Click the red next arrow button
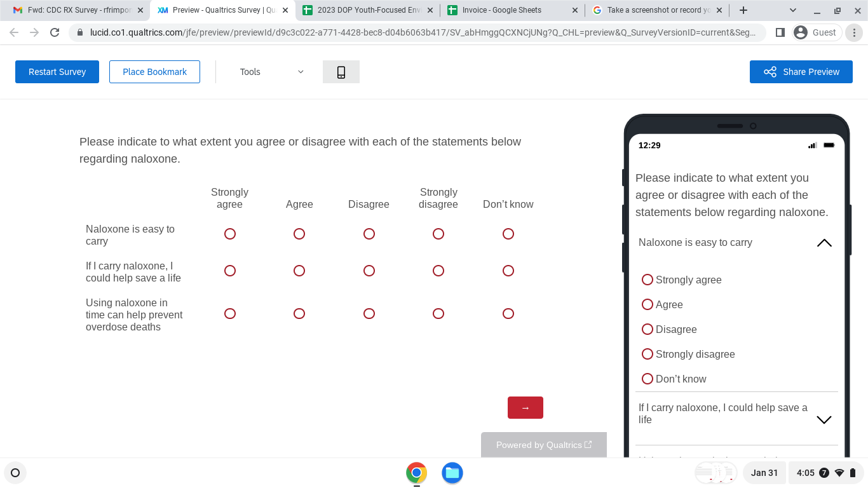The image size is (868, 488). (x=525, y=408)
